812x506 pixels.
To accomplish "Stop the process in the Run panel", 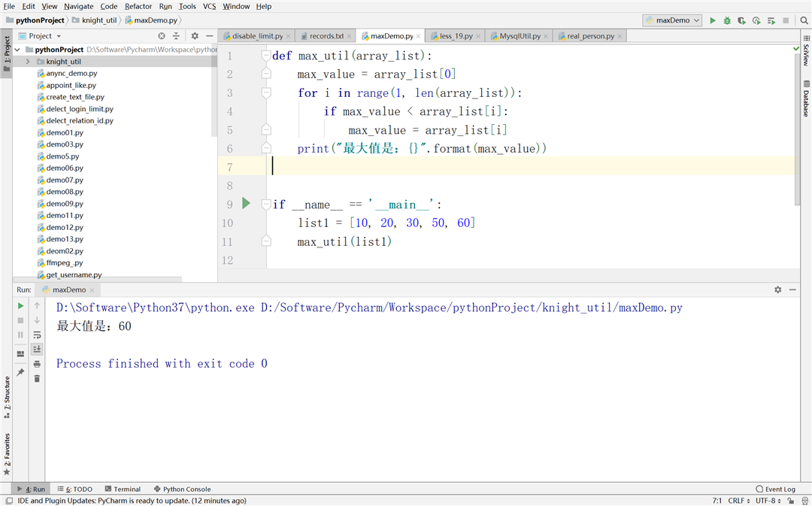I will pyautogui.click(x=21, y=320).
